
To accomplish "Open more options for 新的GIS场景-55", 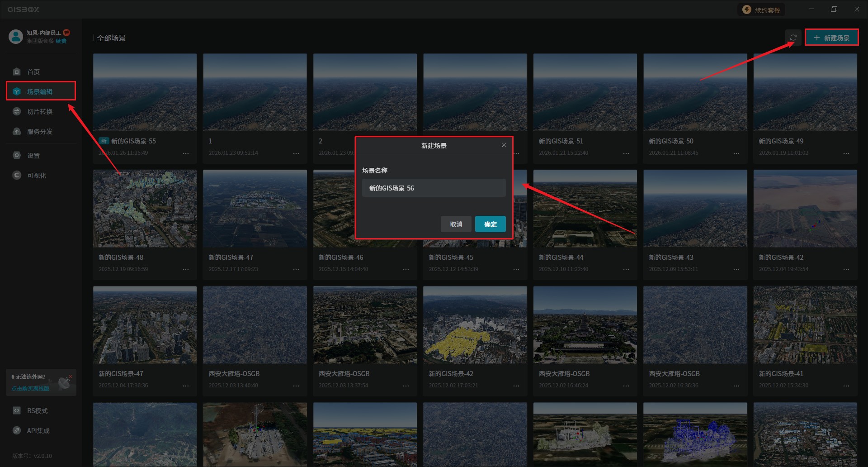I will point(186,153).
